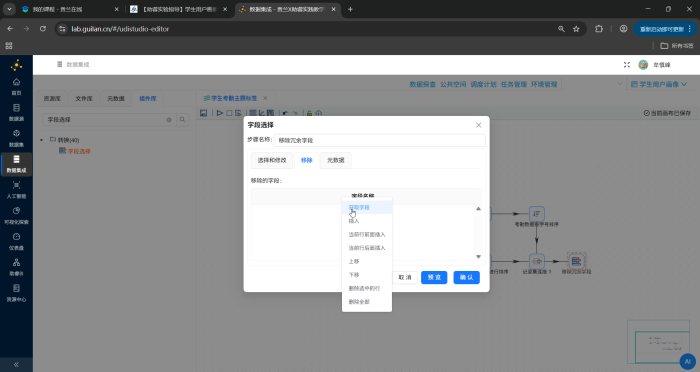
Task: Click the green lock toolbar icon
Action: pyautogui.click(x=309, y=113)
